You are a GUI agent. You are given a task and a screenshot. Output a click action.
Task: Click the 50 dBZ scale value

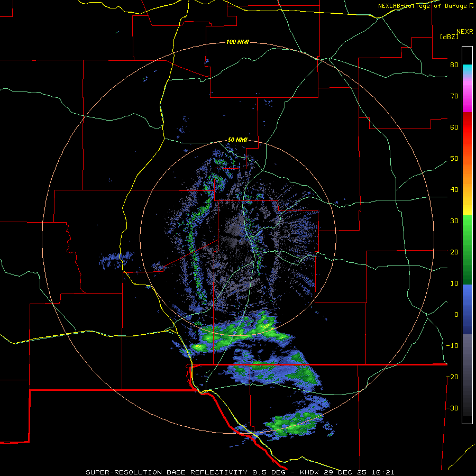454,159
